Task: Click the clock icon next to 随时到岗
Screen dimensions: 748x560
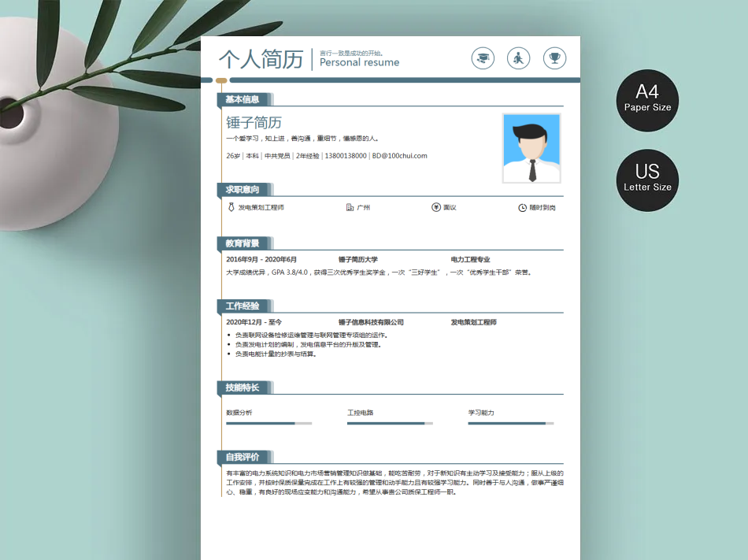Action: point(522,207)
